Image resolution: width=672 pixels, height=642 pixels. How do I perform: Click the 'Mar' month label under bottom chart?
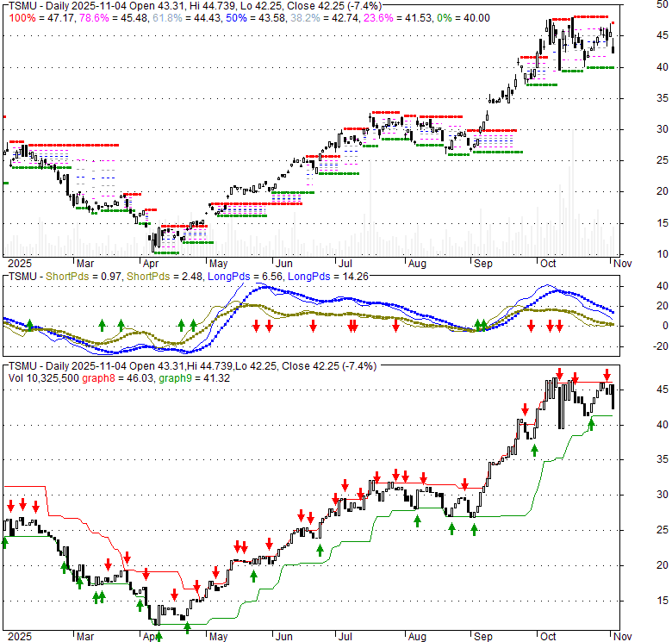85,637
